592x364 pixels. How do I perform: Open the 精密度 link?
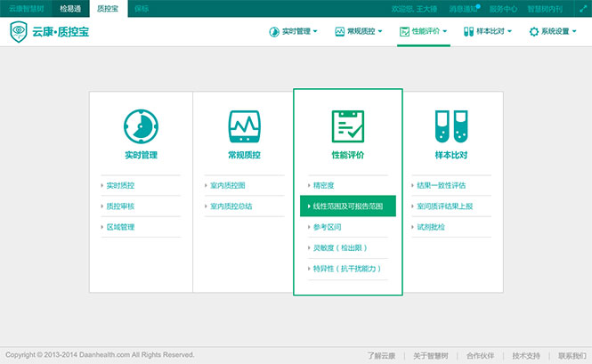pos(323,185)
